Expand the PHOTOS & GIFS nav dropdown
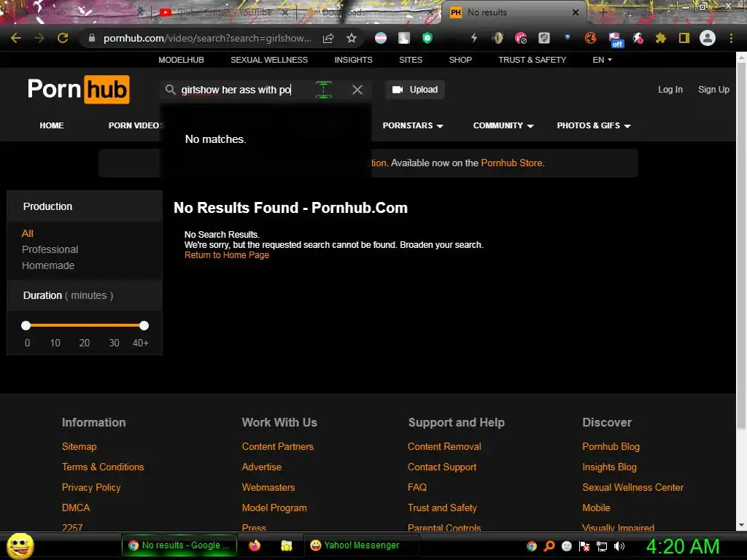The width and height of the screenshot is (747, 560). click(x=594, y=125)
